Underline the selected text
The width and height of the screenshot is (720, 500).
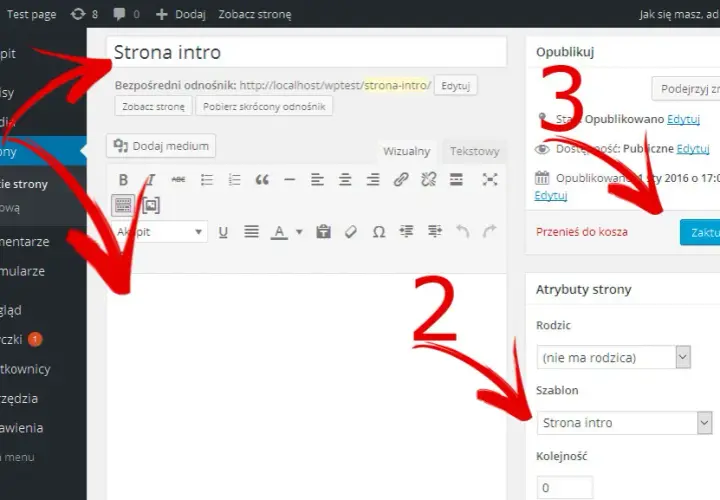[x=223, y=232]
